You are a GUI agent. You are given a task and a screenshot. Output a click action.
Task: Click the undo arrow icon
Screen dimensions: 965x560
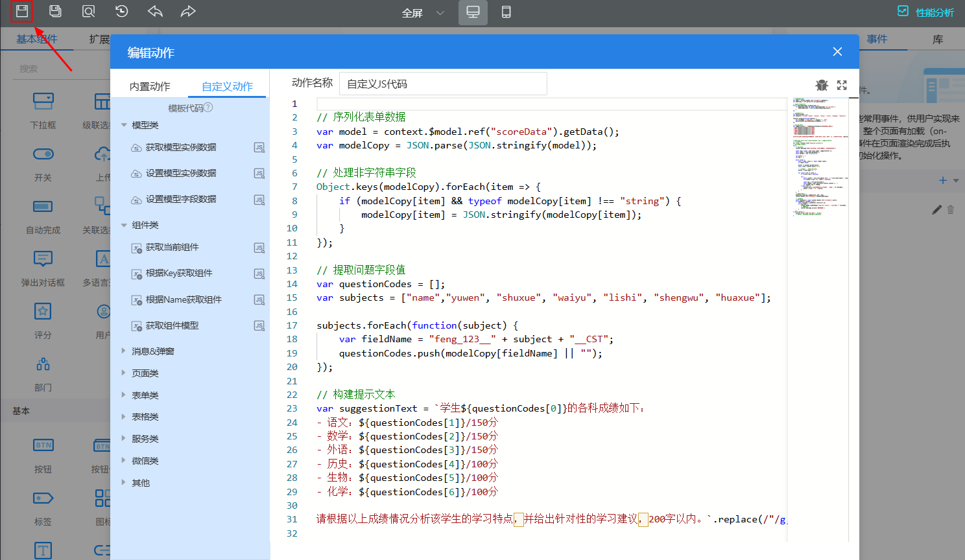click(x=155, y=12)
